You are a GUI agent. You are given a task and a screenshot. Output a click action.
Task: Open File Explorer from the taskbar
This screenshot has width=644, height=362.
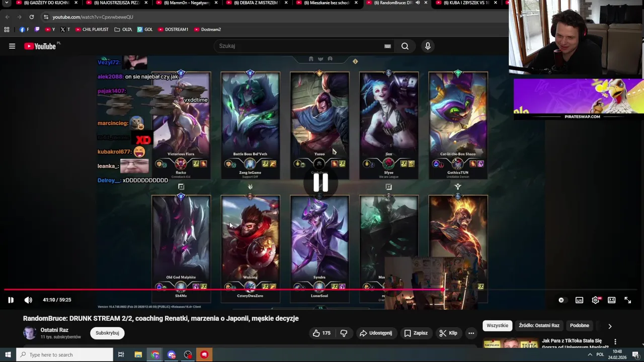138,355
